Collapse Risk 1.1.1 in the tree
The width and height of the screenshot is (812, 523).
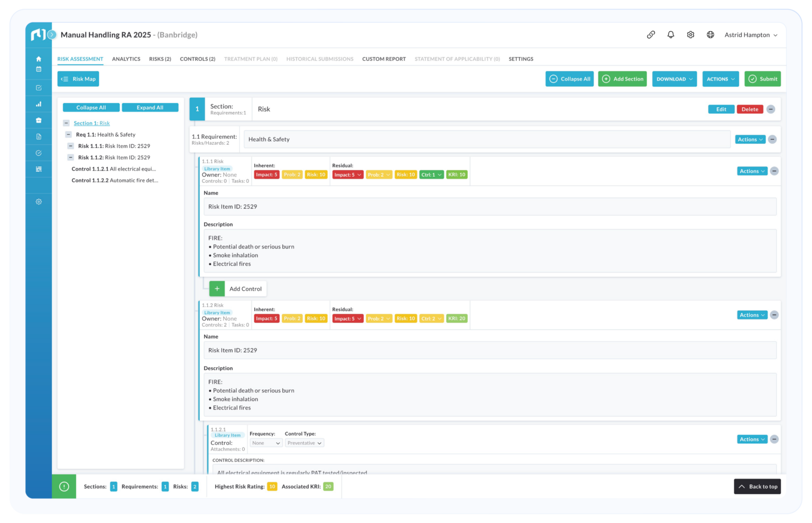[70, 146]
